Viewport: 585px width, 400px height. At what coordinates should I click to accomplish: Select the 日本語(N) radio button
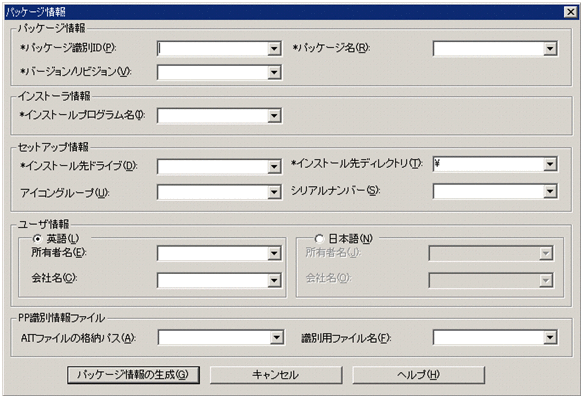(x=319, y=238)
